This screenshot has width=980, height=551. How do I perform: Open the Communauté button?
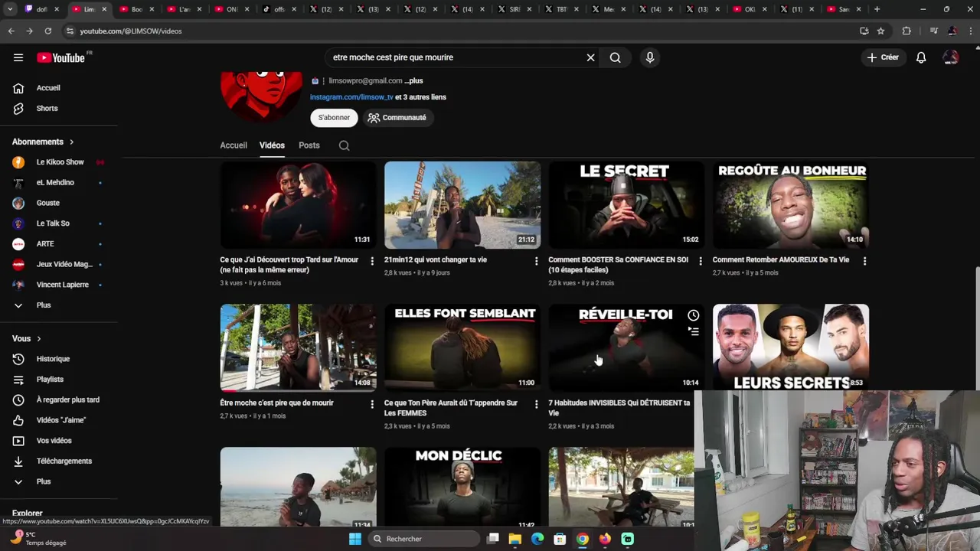pyautogui.click(x=397, y=118)
